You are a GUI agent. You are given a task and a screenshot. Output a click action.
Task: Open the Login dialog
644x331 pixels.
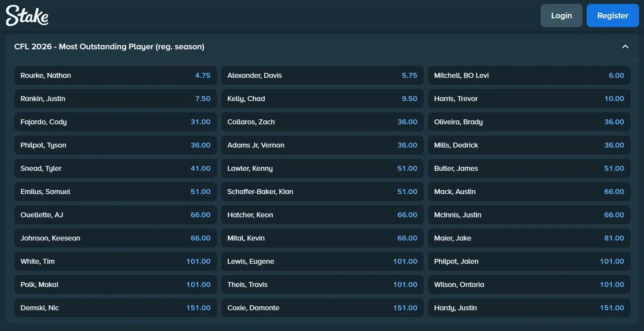[561, 15]
